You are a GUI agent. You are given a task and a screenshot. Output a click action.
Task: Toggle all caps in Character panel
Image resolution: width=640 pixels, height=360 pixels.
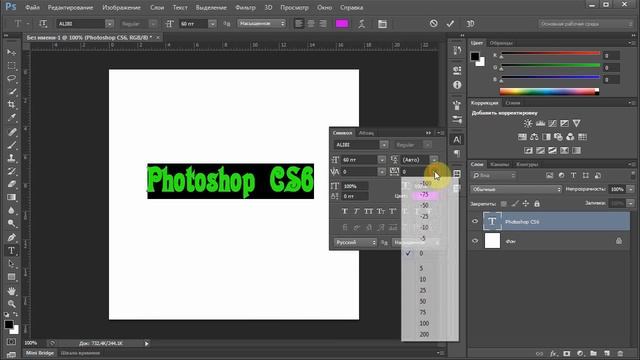(369, 211)
